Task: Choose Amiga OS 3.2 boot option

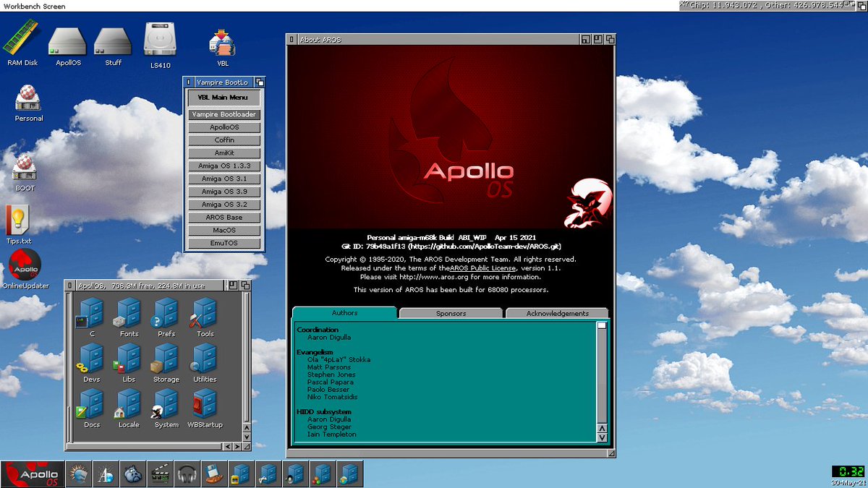Action: click(224, 205)
